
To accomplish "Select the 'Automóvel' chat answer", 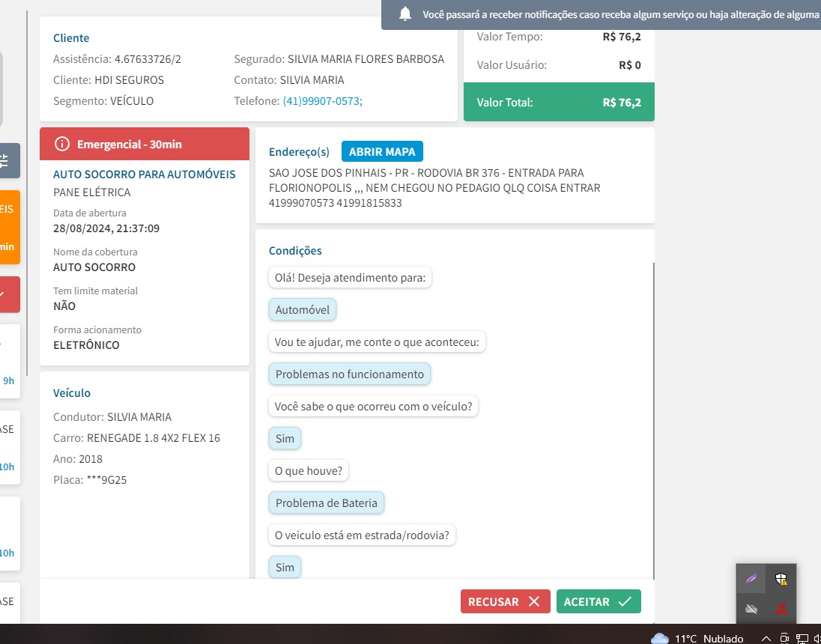I will [303, 310].
